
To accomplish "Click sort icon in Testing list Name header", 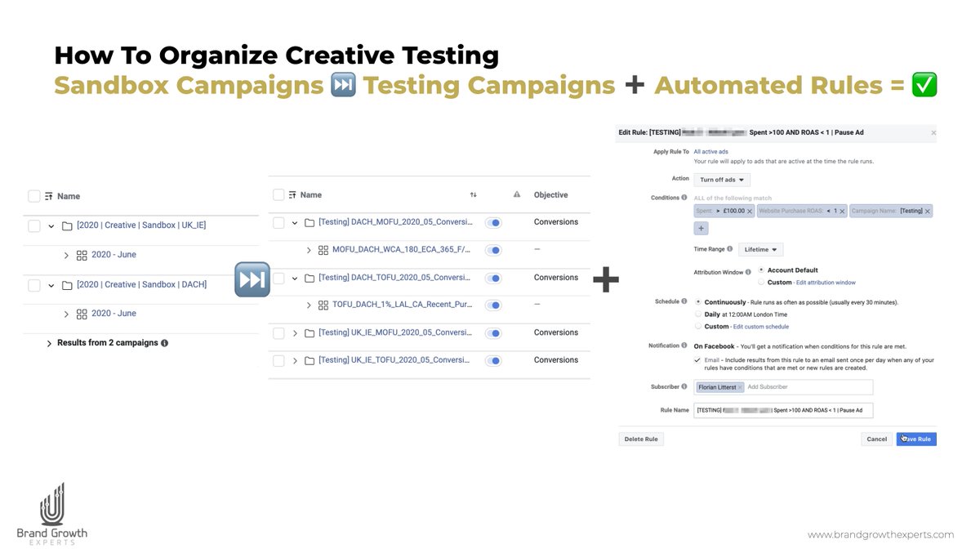I will pos(292,195).
